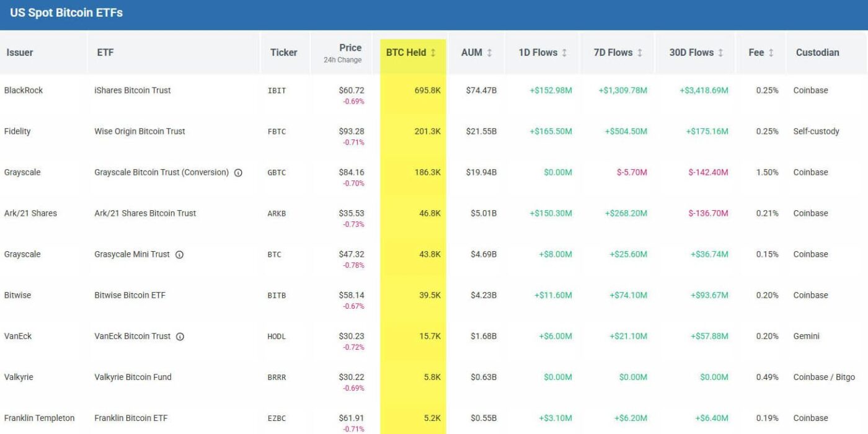The width and height of the screenshot is (868, 434).
Task: Select the 1D Flows header label
Action: coord(538,53)
